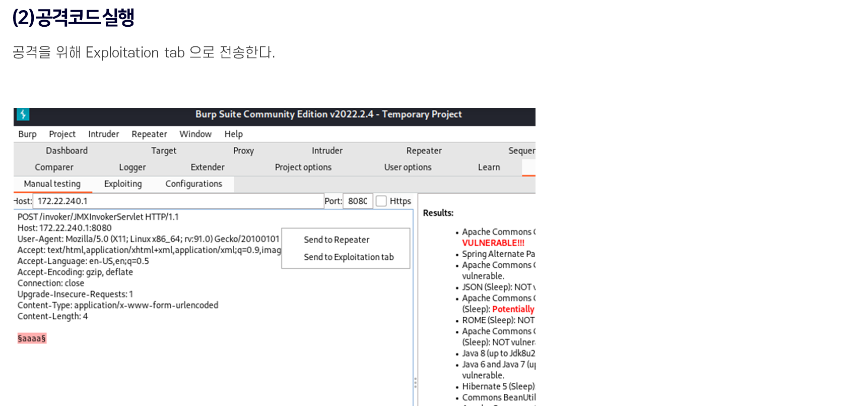Click the Spring Alternate result entry
Screen dimensions: 868x406
[498, 254]
